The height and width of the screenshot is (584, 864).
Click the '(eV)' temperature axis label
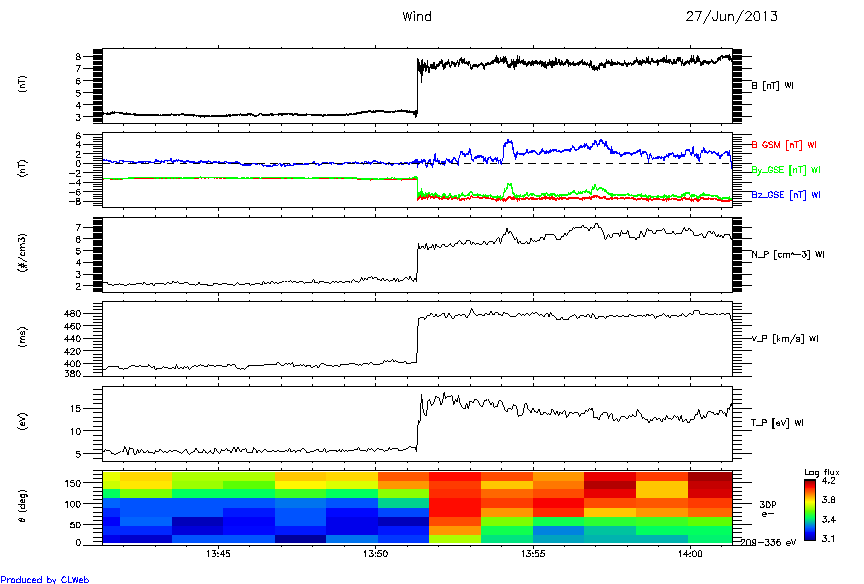23,421
